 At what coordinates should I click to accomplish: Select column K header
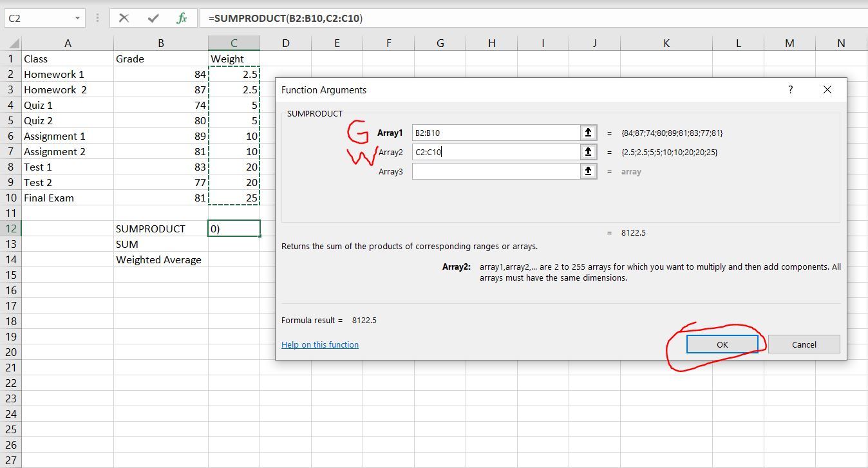tap(666, 43)
